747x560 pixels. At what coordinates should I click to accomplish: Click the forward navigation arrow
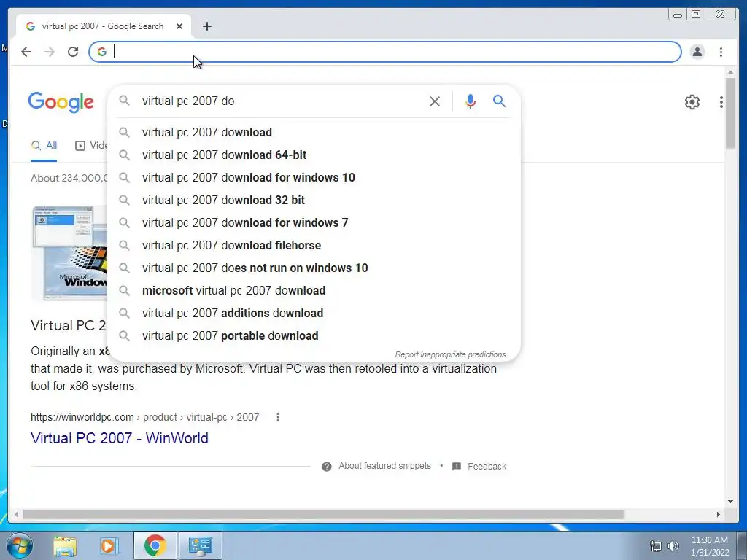tap(50, 52)
